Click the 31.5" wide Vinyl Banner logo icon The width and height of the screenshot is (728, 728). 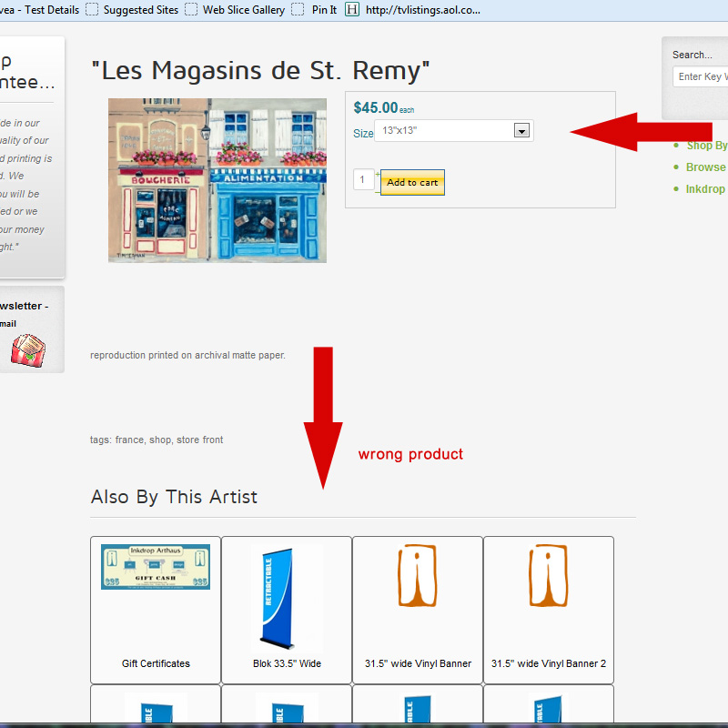(418, 575)
